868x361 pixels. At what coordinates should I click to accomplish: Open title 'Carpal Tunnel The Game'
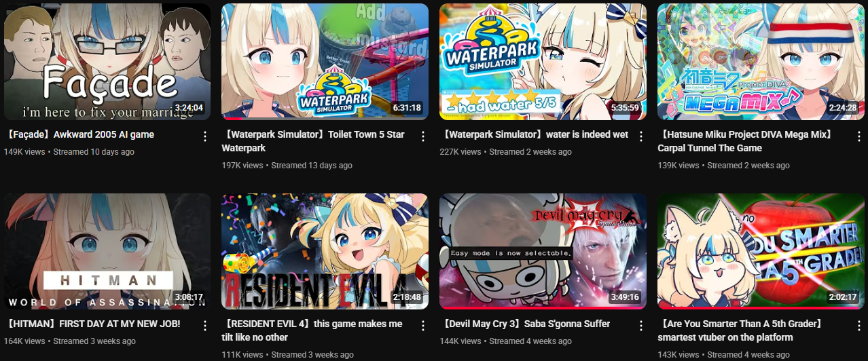pos(710,148)
